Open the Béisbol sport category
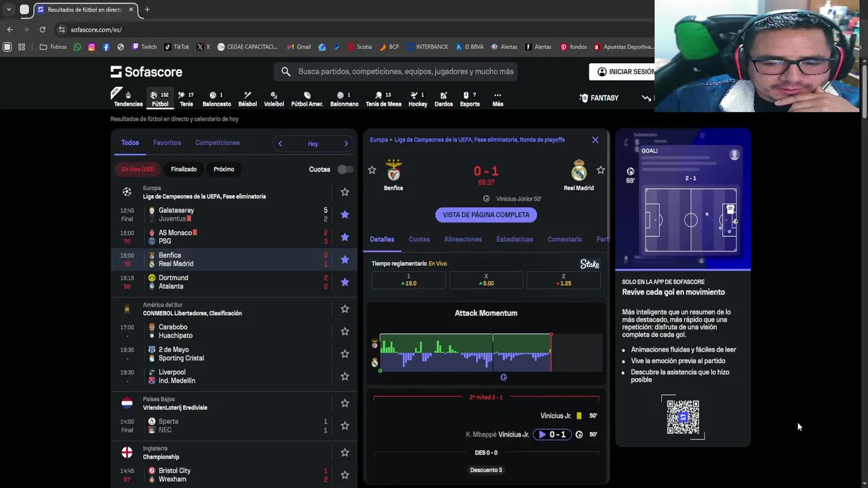Image resolution: width=868 pixels, height=488 pixels. point(248,99)
